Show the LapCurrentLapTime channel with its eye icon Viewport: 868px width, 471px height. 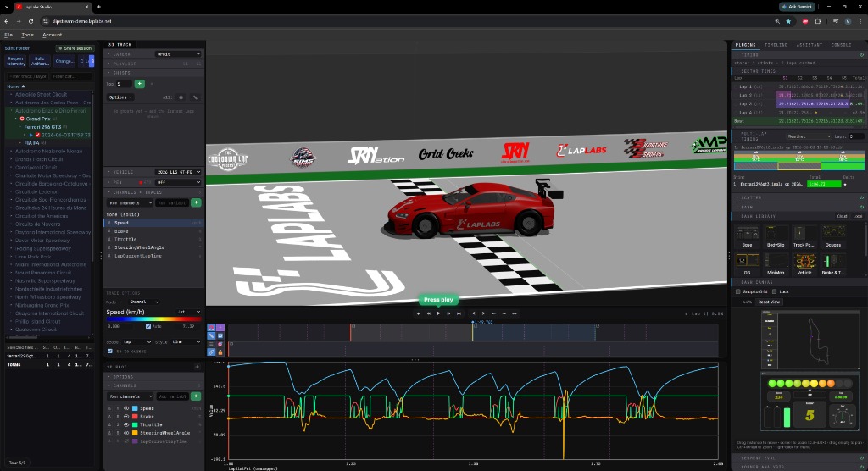126,441
